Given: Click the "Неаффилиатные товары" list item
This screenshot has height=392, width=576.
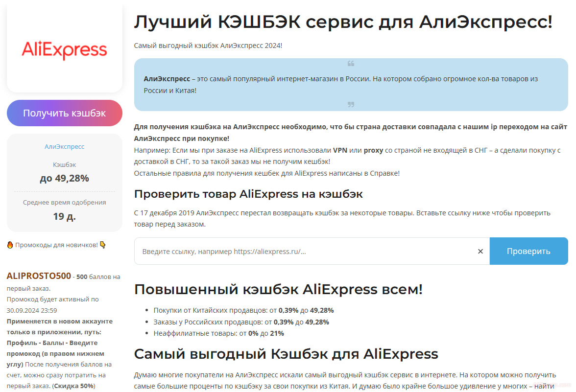Looking at the screenshot, I should point(218,333).
